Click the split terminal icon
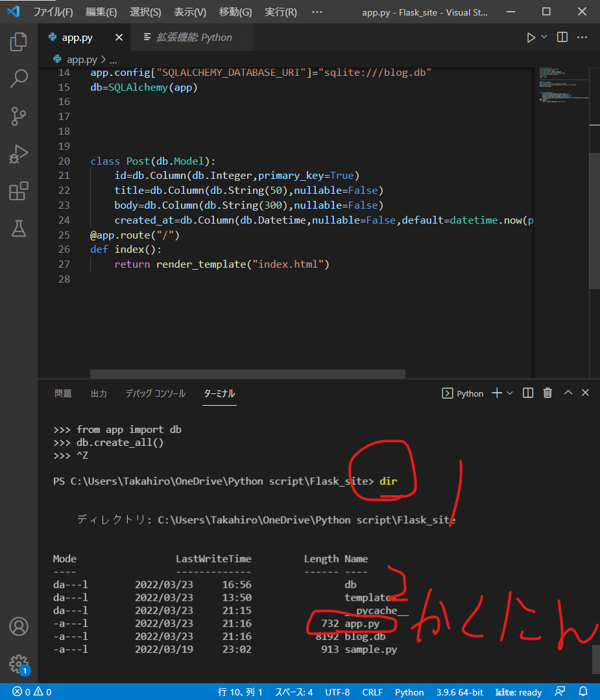The image size is (600, 700). coord(527,393)
